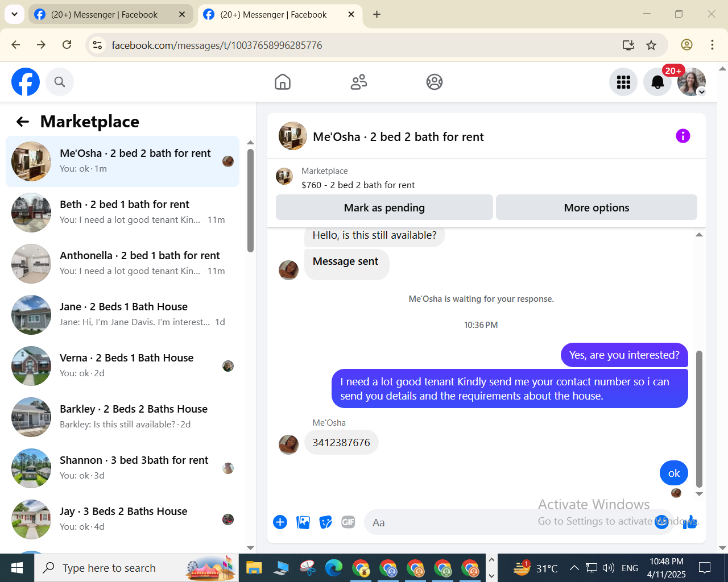Click Mark as pending button
The image size is (728, 582).
[x=384, y=207]
